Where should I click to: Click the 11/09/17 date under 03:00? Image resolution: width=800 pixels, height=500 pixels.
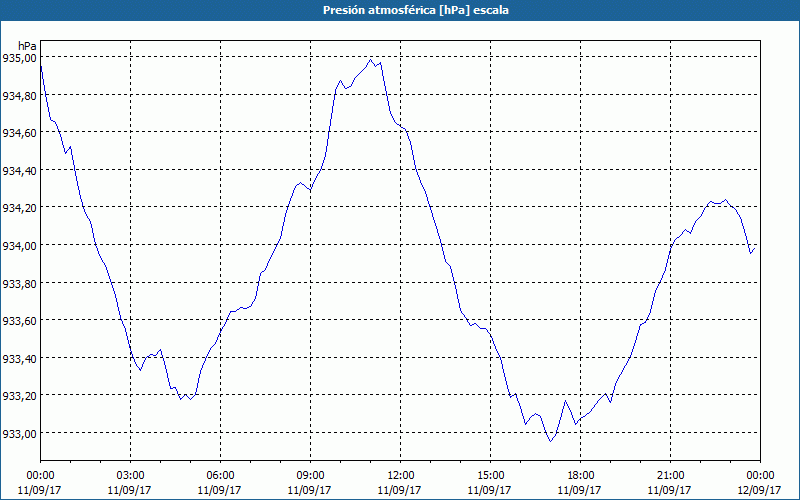pyautogui.click(x=130, y=490)
